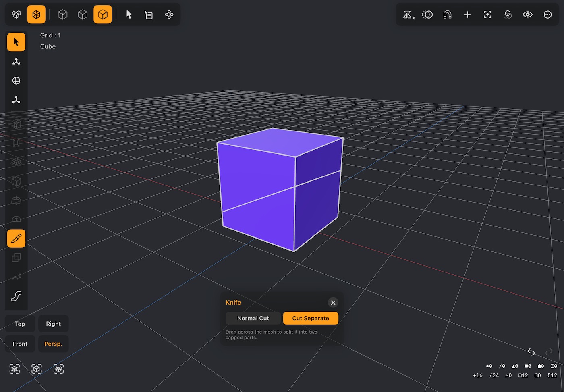Image resolution: width=564 pixels, height=392 pixels.
Task: Toggle the overlapping circles proportional icon
Action: pyautogui.click(x=427, y=15)
